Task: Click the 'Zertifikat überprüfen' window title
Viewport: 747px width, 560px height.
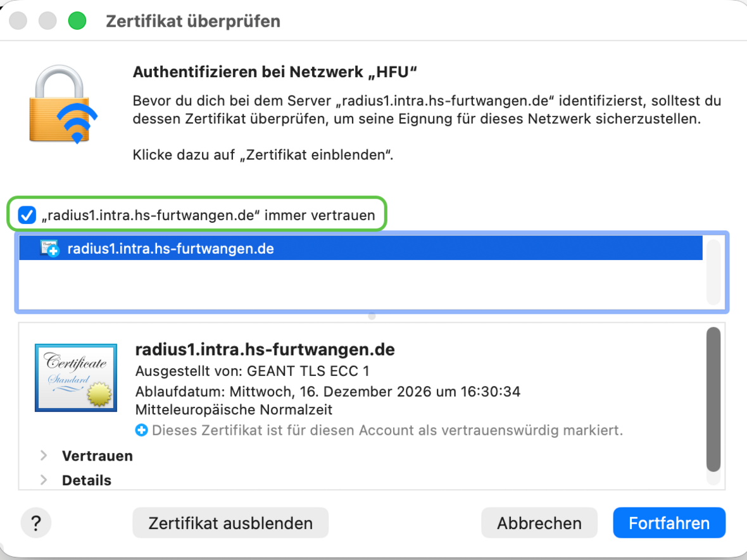Action: click(193, 21)
